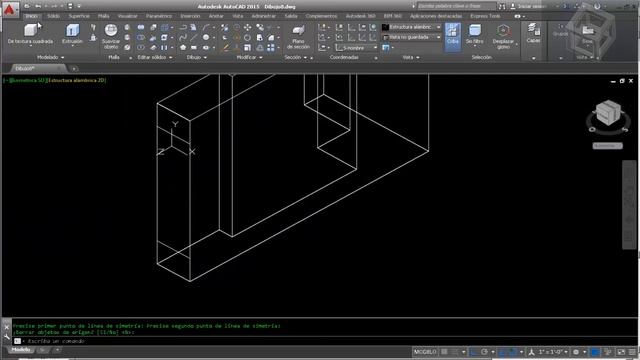Click the search keyword input field
Image resolution: width=640 pixels, height=360 pixels.
456,6
